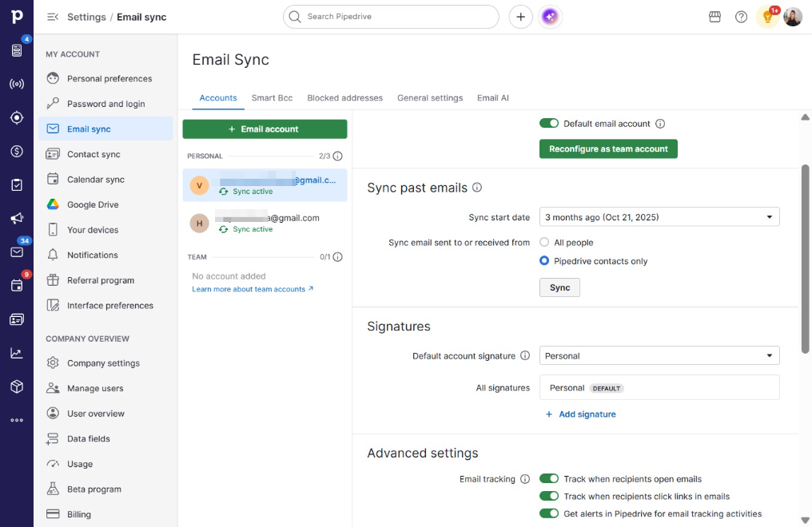Open Notifications settings
This screenshot has height=527, width=812.
pyautogui.click(x=105, y=255)
